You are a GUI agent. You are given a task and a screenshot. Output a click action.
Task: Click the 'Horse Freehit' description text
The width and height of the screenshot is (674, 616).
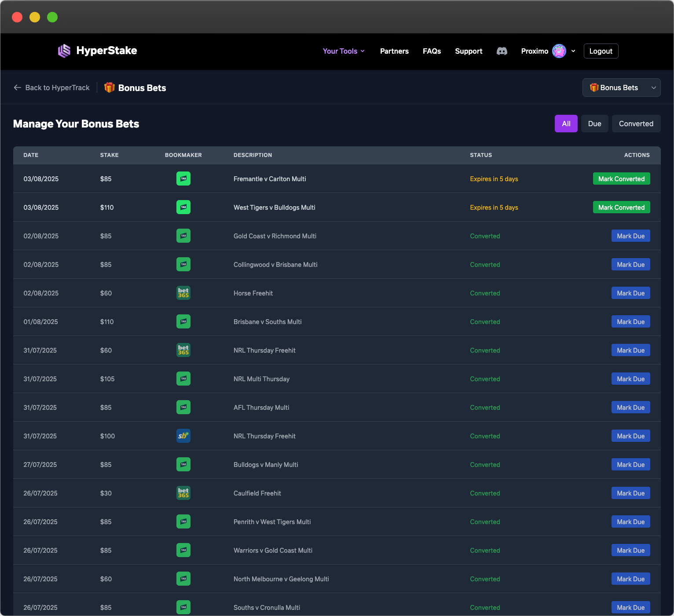(x=253, y=293)
